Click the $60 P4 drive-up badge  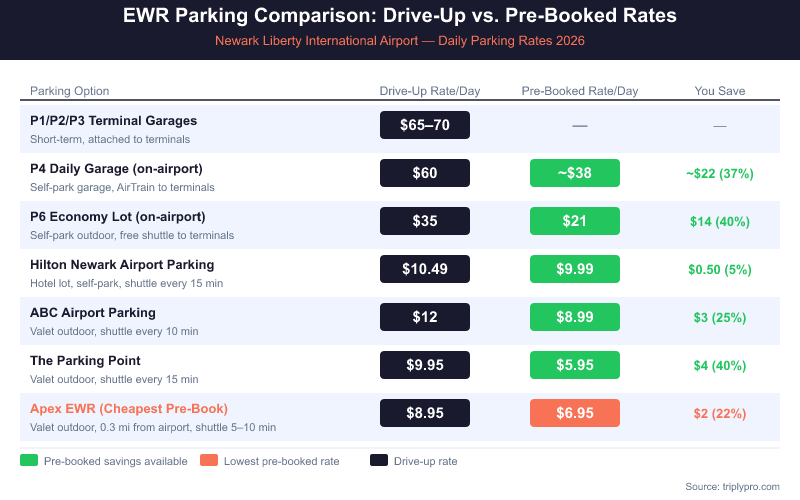coord(425,173)
